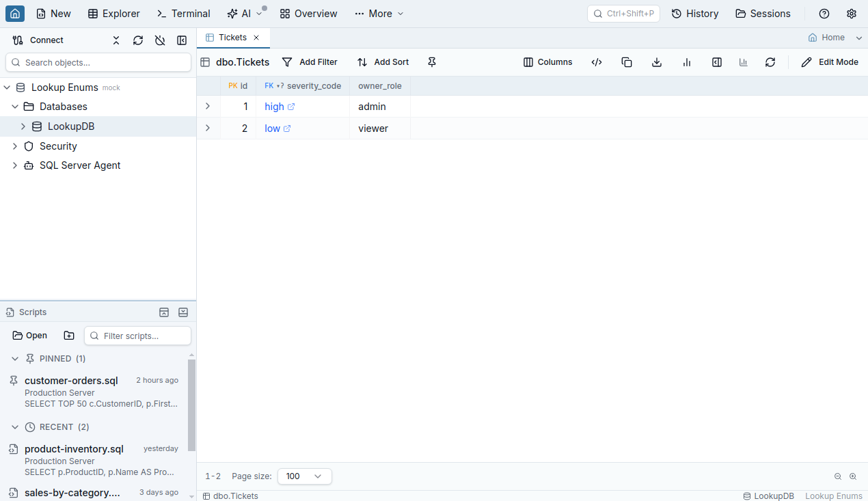The height and width of the screenshot is (501, 868).
Task: Select the viewer cell
Action: [x=380, y=128]
